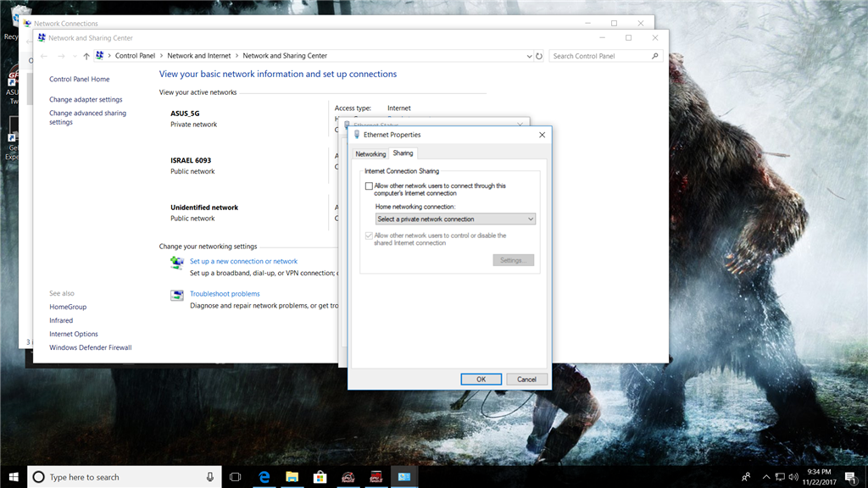This screenshot has height=488, width=868.
Task: Click the Control Panel breadcrumb
Action: pos(135,56)
